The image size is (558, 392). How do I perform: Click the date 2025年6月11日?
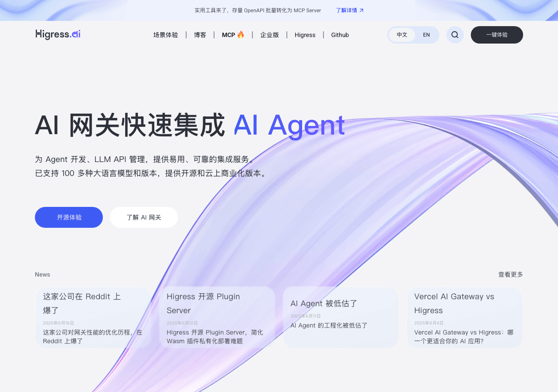[306, 316]
